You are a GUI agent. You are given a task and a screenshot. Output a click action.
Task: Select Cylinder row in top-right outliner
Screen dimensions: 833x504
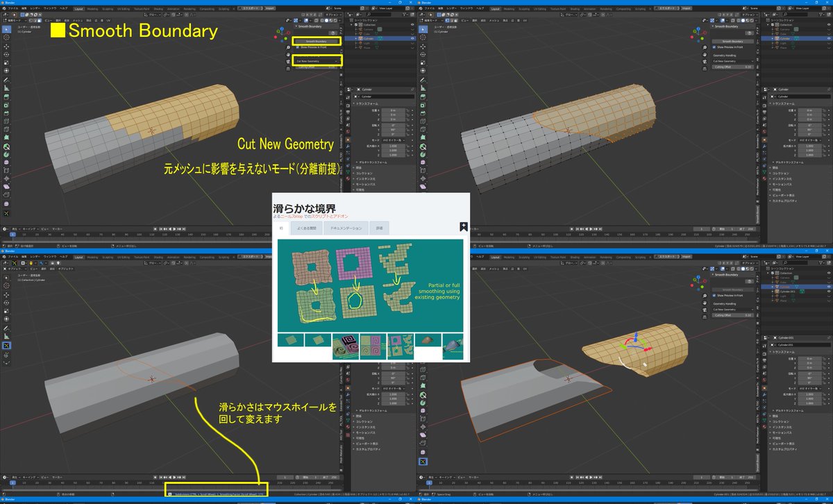pyautogui.click(x=796, y=38)
